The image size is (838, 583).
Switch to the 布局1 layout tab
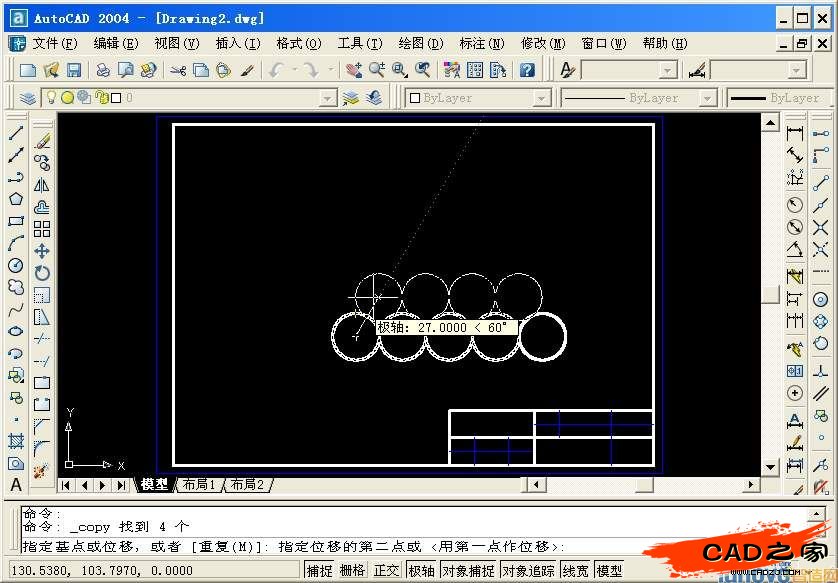coord(199,485)
